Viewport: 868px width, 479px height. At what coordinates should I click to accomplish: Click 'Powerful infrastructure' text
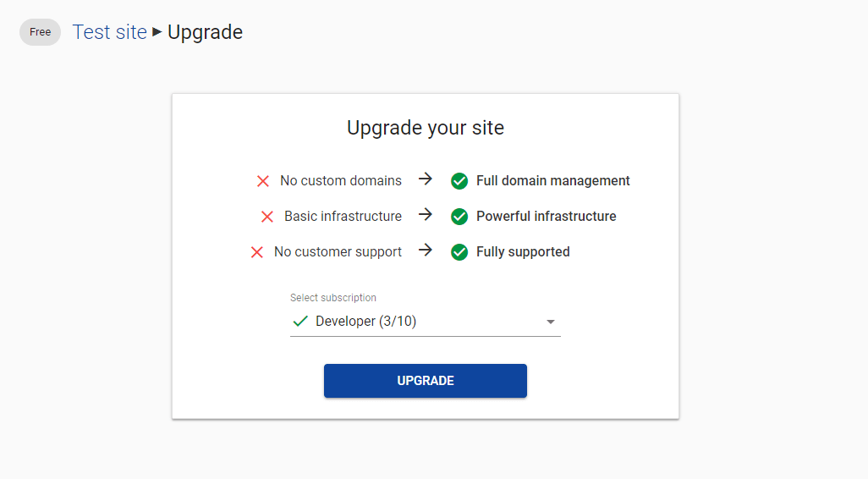pyautogui.click(x=546, y=216)
